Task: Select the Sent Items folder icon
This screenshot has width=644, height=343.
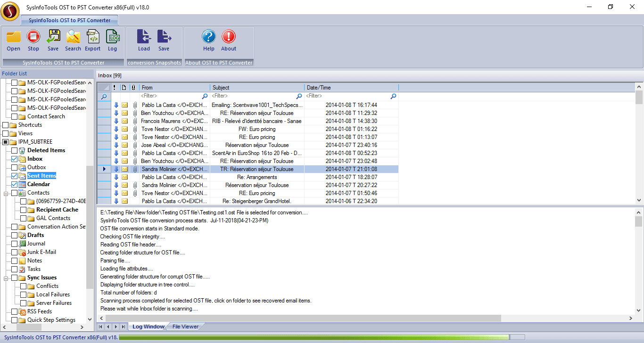Action: 22,176
